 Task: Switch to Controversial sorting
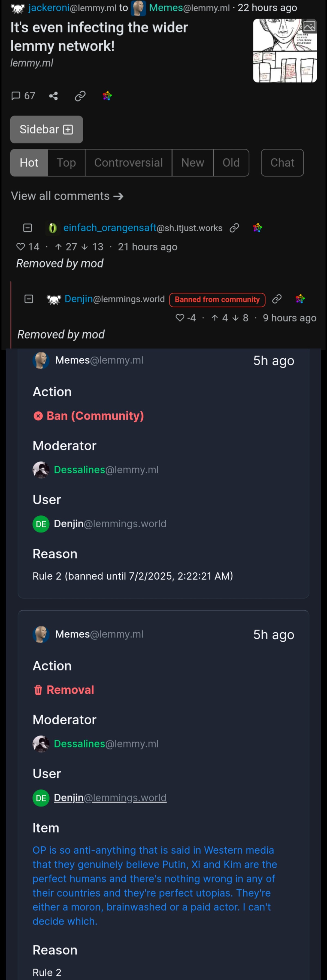coord(128,163)
